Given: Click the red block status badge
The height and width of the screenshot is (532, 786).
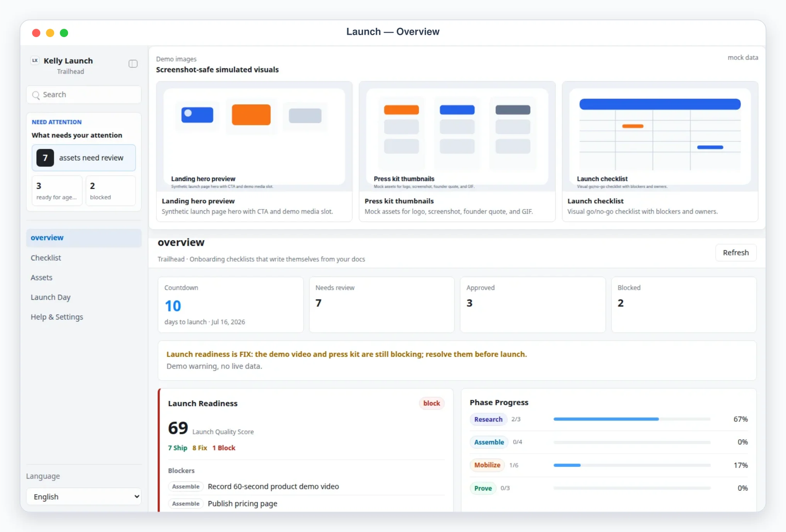Looking at the screenshot, I should click(431, 403).
